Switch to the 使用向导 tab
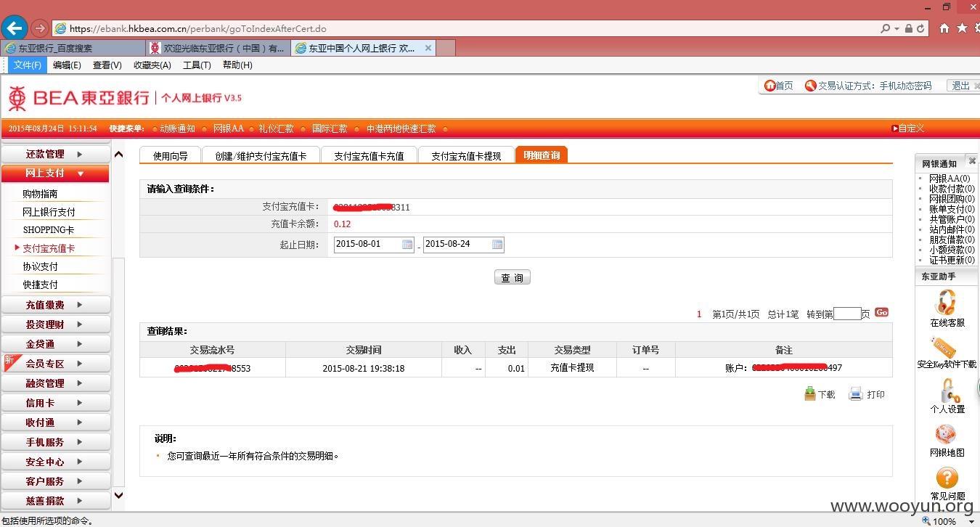Image resolution: width=980 pixels, height=527 pixels. point(171,155)
